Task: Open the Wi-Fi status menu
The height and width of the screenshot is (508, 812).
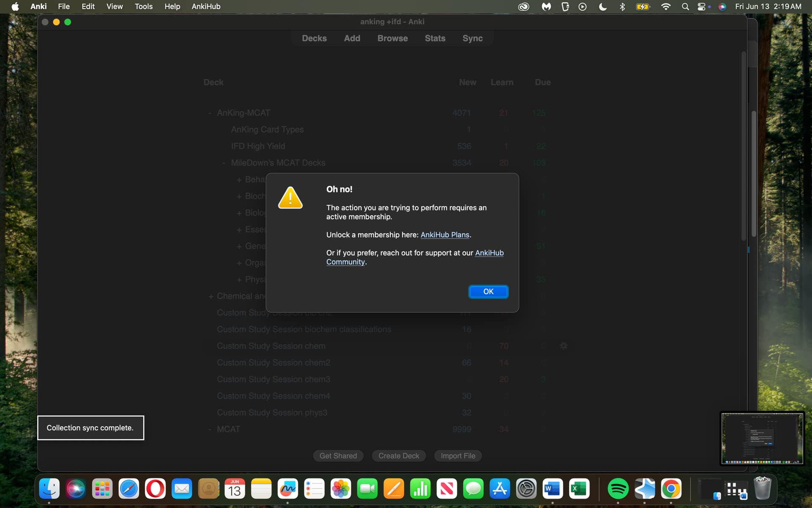Action: click(666, 6)
